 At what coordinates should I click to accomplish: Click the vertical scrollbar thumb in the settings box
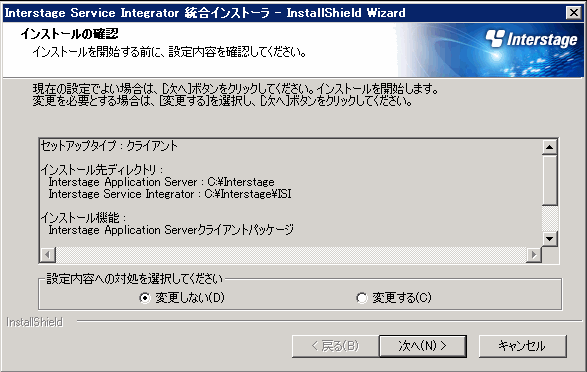(x=550, y=180)
